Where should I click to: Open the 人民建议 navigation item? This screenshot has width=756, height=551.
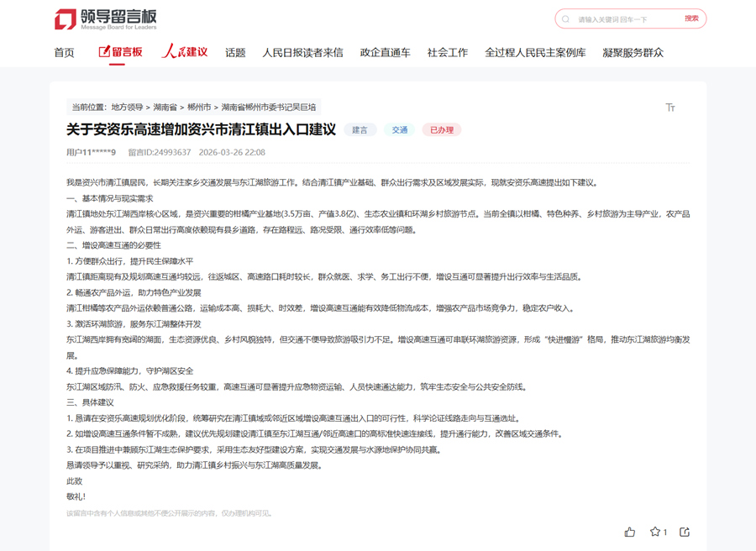click(x=185, y=52)
